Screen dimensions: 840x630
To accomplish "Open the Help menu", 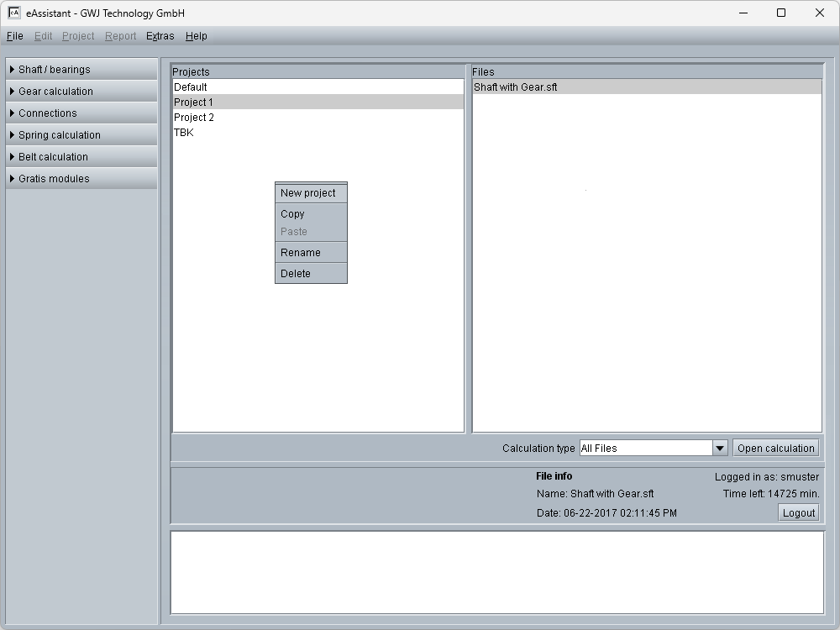I will point(196,36).
